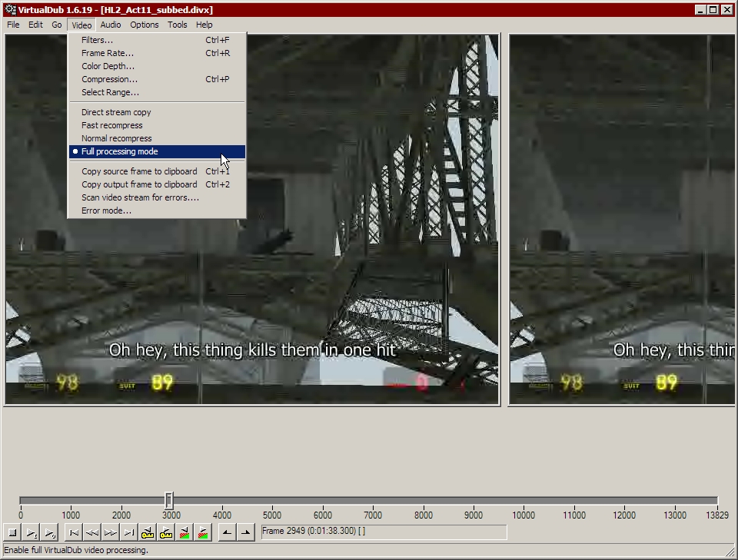Screen dimensions: 738x560
Task: Choose Frame Rate... from the Video menu
Action: point(157,53)
